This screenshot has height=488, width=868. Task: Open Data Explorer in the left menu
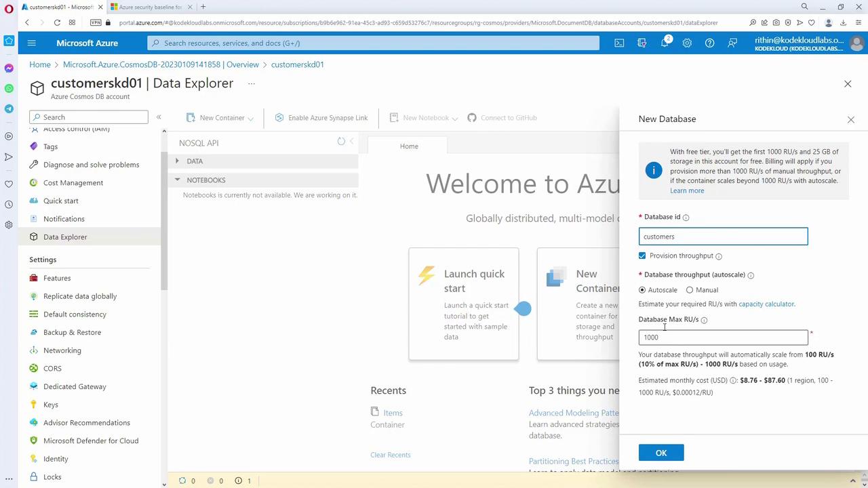coord(65,237)
